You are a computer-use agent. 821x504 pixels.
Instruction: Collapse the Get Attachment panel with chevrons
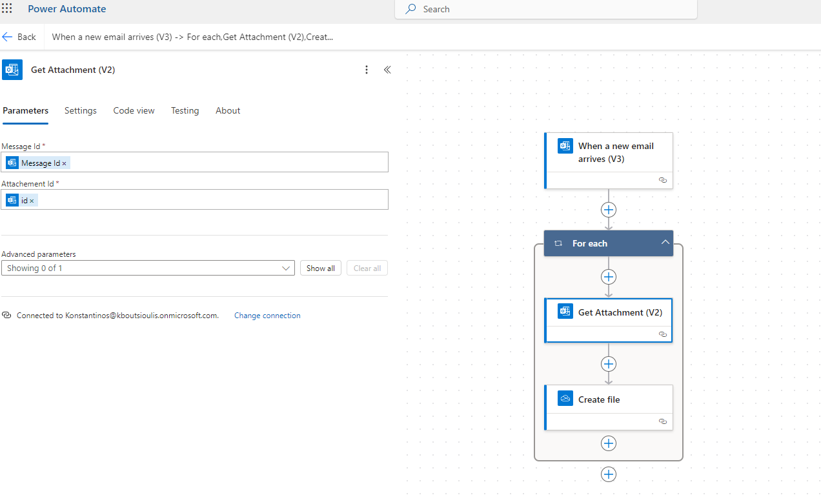pyautogui.click(x=387, y=70)
